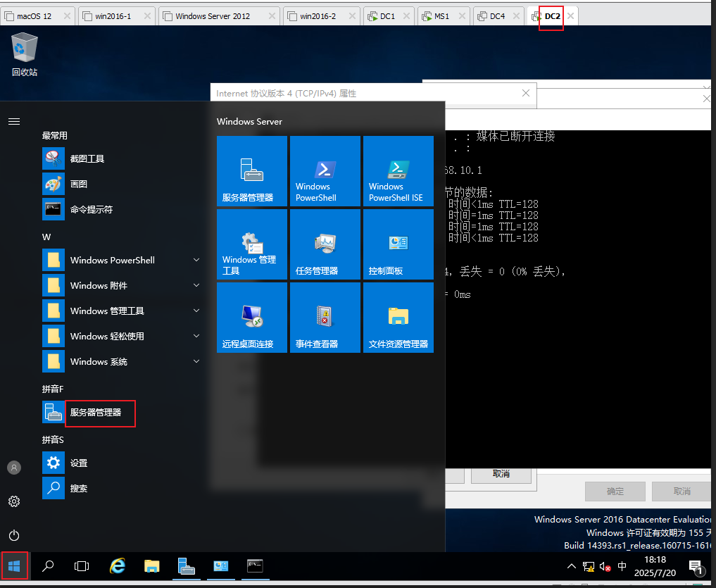716x588 pixels.
Task: Switch to Control Panel on the taskbar
Action: coord(221,566)
